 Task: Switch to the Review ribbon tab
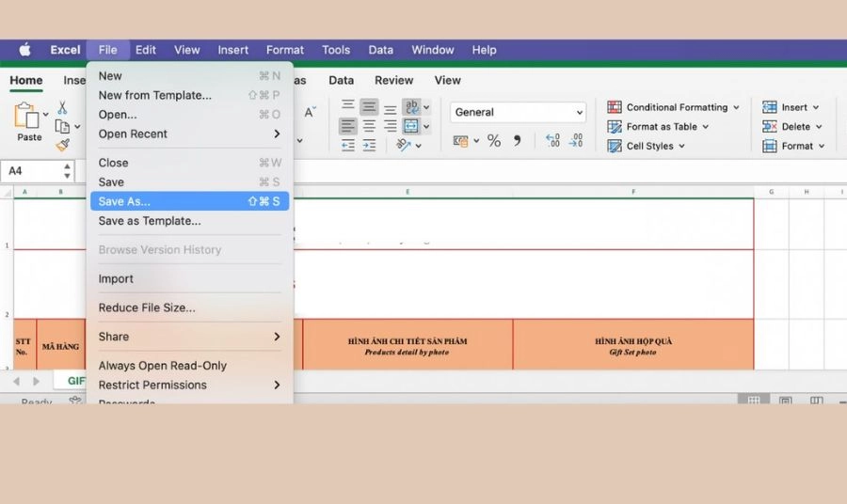(393, 81)
